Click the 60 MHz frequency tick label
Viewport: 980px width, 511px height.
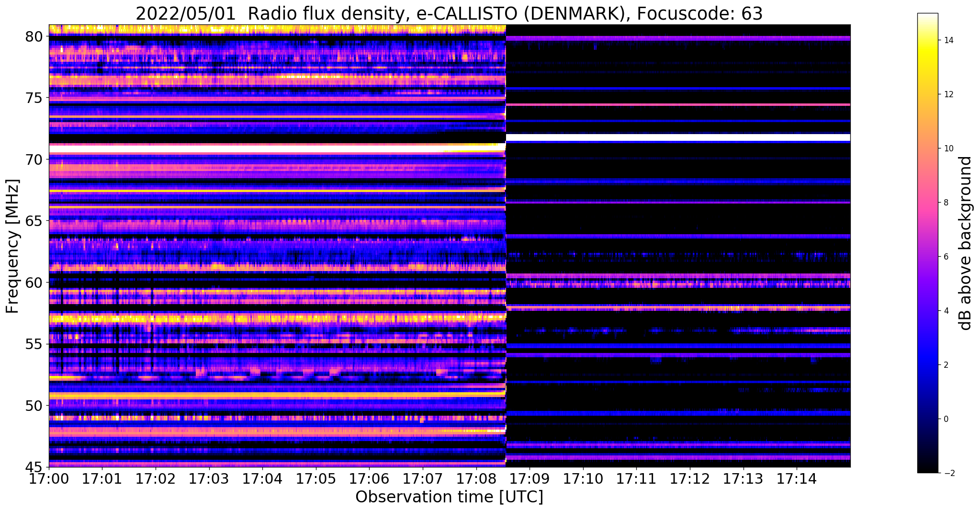(34, 283)
